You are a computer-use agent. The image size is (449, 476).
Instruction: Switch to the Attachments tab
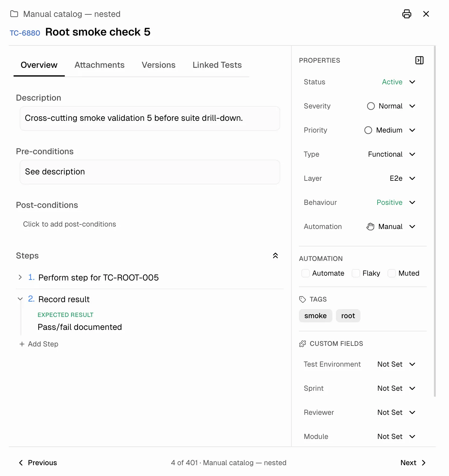[99, 65]
